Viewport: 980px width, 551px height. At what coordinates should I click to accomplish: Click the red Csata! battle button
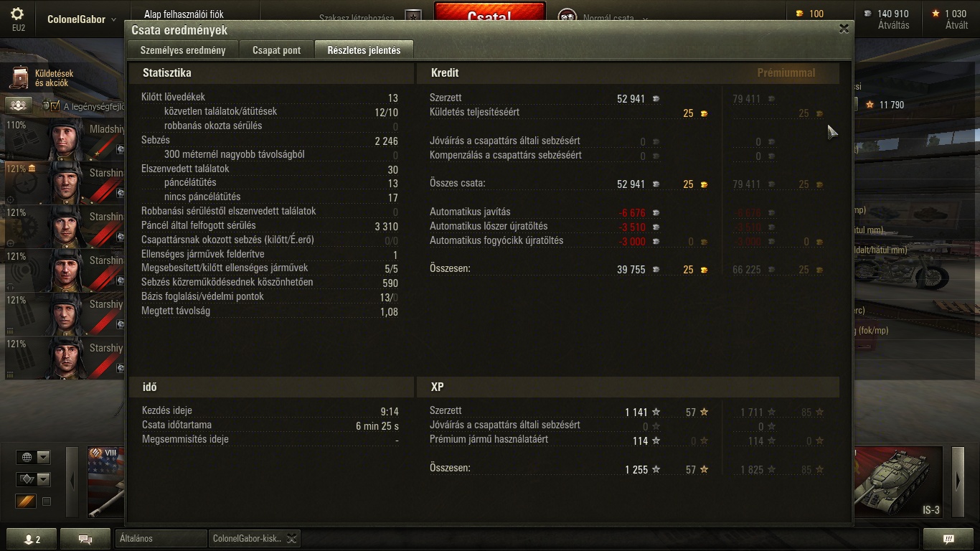coord(489,14)
